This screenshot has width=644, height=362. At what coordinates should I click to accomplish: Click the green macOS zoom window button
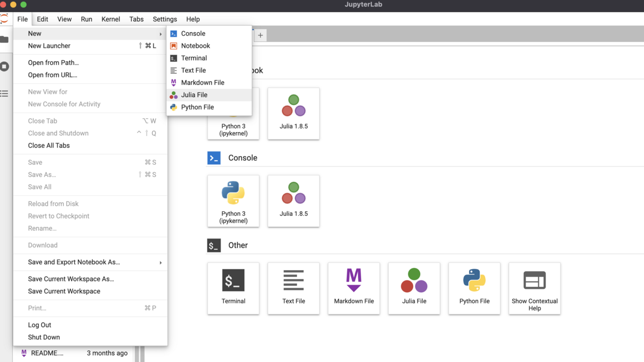24,5
